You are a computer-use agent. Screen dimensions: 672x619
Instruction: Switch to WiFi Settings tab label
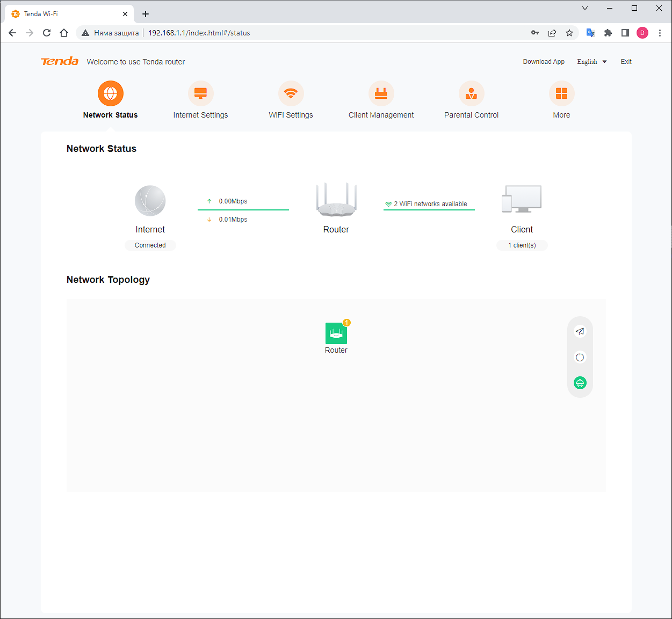(291, 115)
